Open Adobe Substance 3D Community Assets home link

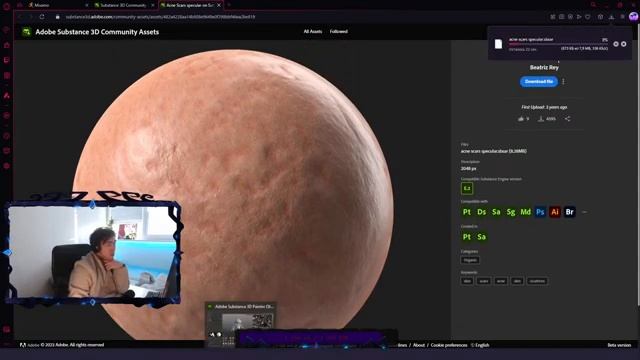97,32
